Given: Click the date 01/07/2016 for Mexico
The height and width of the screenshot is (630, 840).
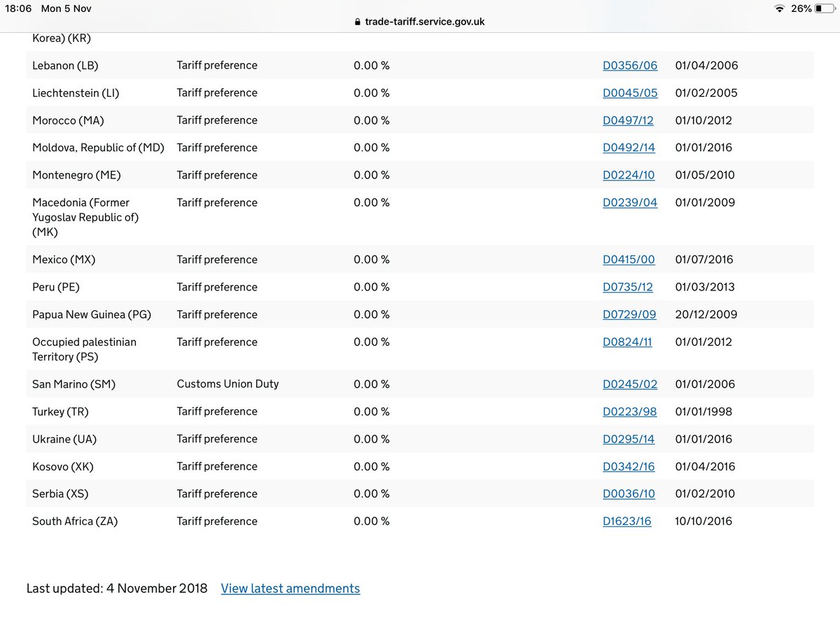Looking at the screenshot, I should (x=704, y=259).
